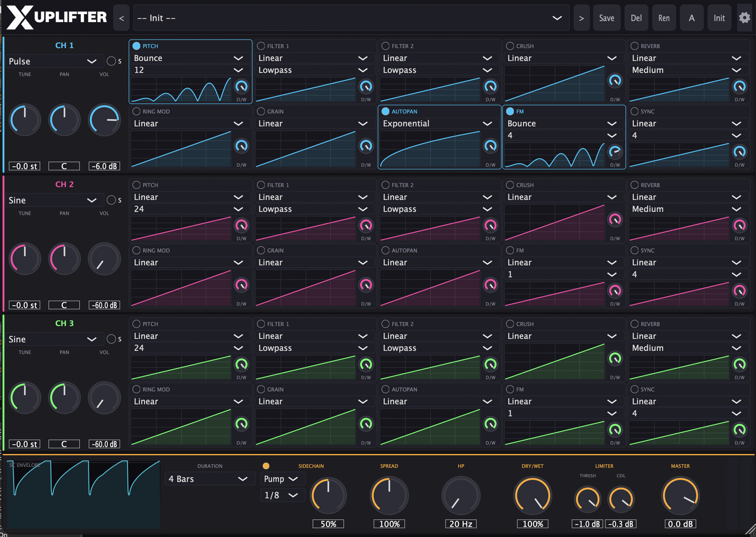The height and width of the screenshot is (537, 756).
Task: Open CH 2 Reverb Medium size dropdown
Action: 688,209
